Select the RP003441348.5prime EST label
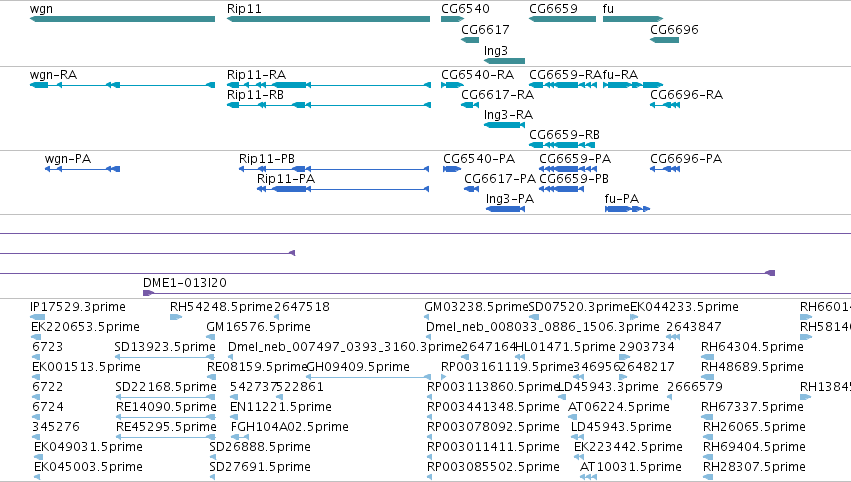Image resolution: width=851 pixels, height=482 pixels. click(493, 408)
